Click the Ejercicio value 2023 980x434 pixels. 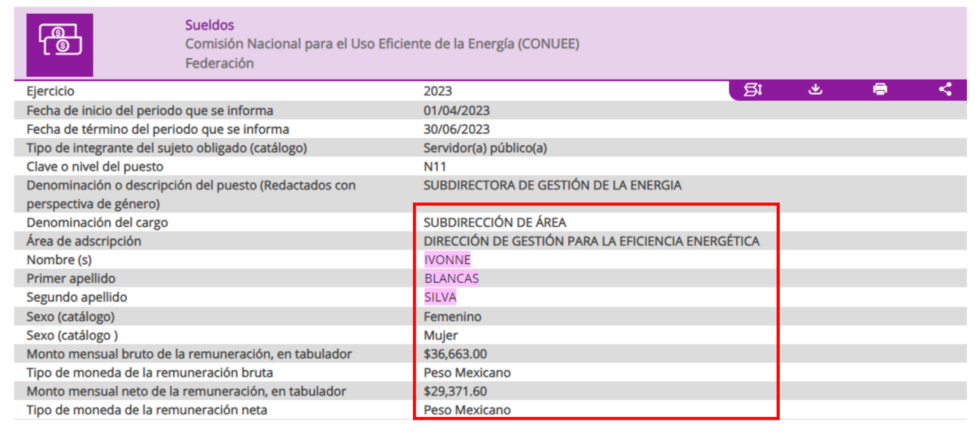(437, 91)
